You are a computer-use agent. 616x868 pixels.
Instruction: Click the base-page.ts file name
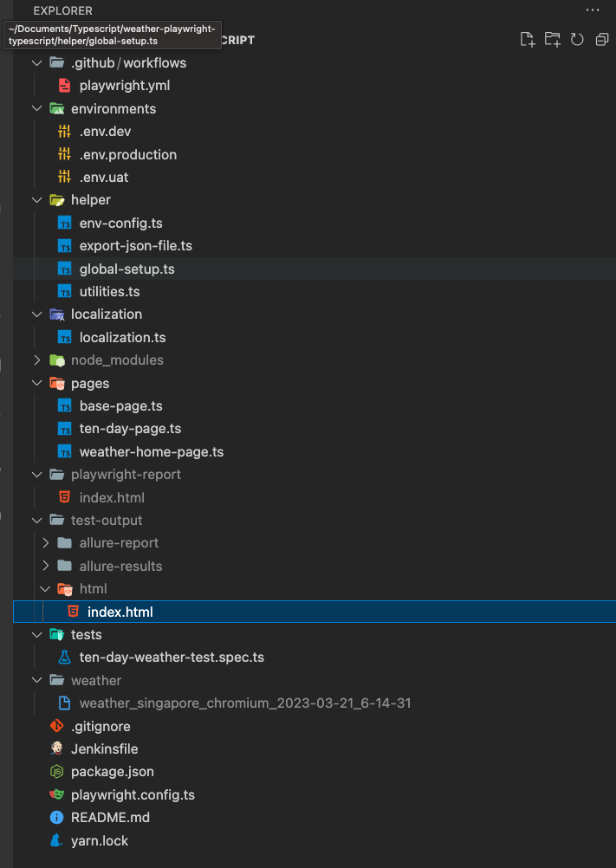[x=120, y=405]
